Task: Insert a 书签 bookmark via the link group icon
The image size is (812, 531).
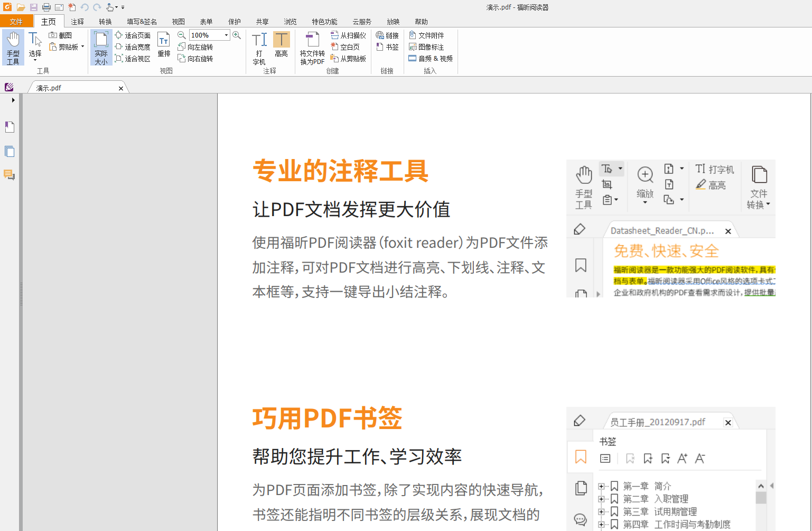Action: (388, 46)
